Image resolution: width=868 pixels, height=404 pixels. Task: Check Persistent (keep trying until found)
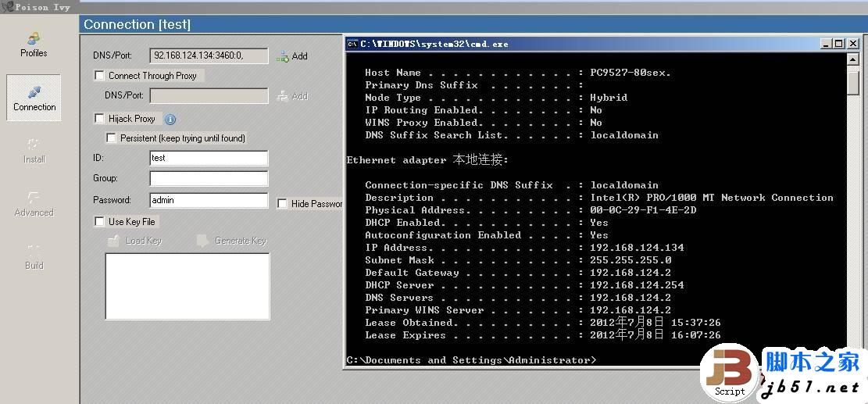point(111,138)
